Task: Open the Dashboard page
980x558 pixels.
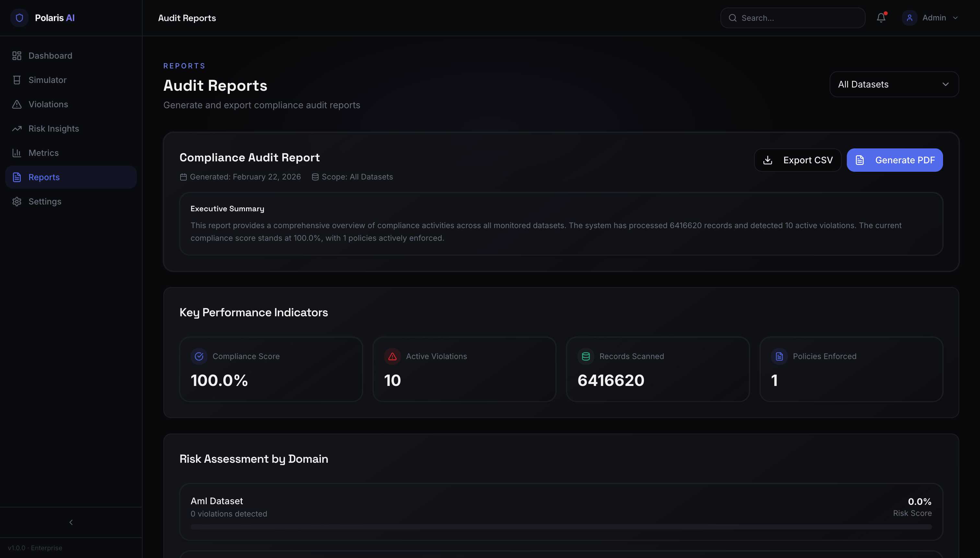Action: coord(71,55)
